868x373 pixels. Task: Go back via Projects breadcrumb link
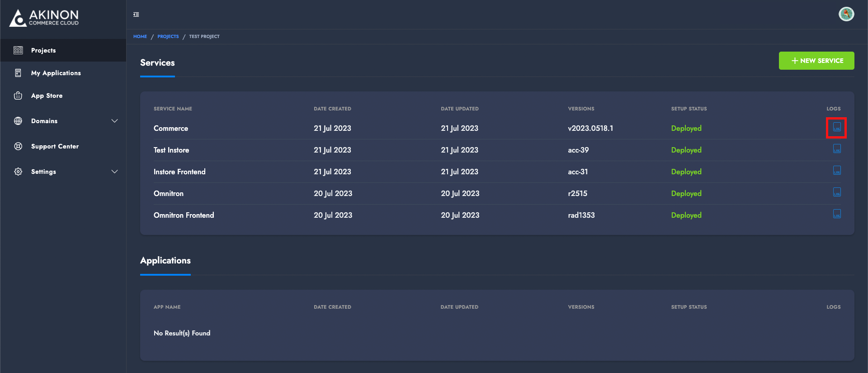coord(168,37)
